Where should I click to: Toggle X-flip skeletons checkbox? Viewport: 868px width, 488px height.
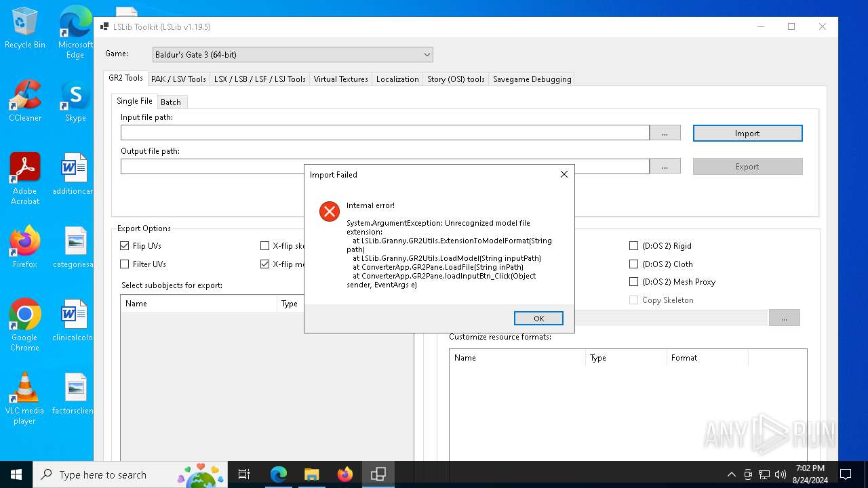pos(265,246)
